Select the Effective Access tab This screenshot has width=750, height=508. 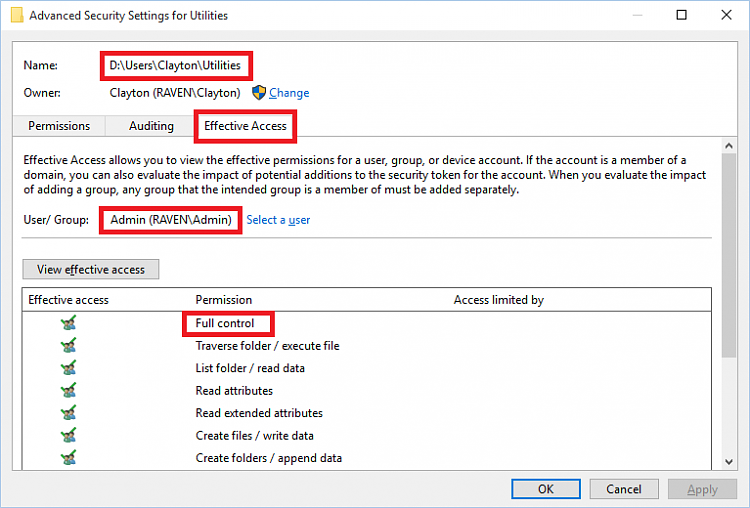[245, 126]
